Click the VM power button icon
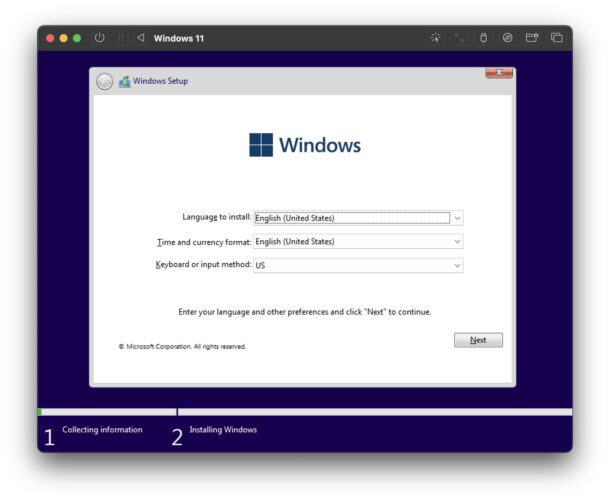 pos(99,38)
